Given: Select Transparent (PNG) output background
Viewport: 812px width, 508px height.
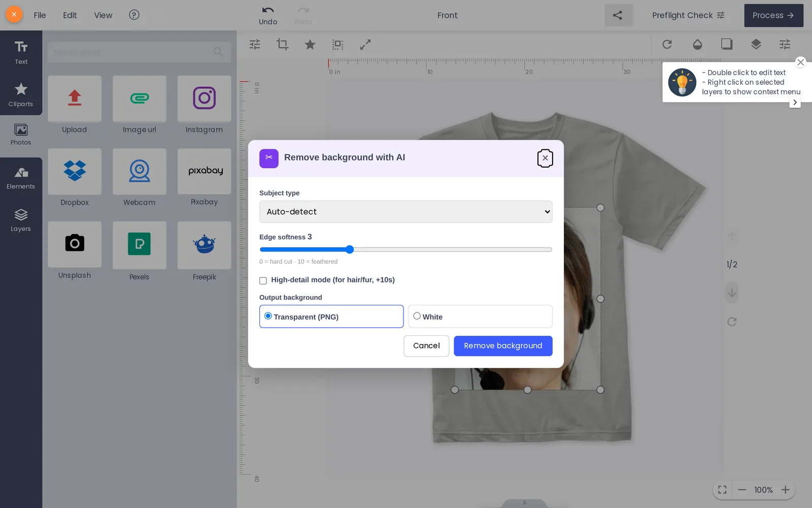Looking at the screenshot, I should tap(331, 316).
